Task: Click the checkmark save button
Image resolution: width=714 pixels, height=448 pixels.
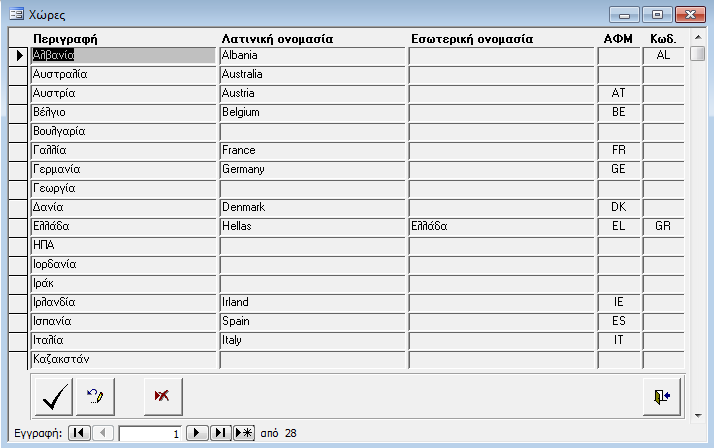Action: (x=53, y=396)
